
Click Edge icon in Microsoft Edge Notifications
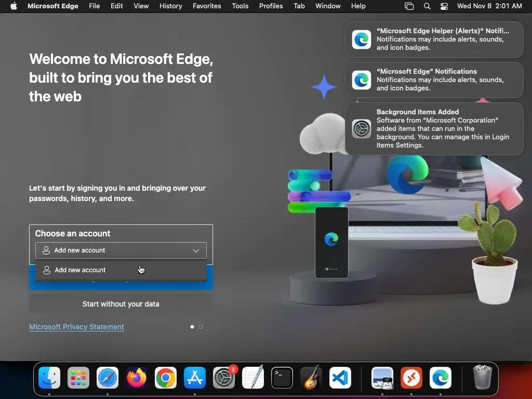[x=362, y=80]
